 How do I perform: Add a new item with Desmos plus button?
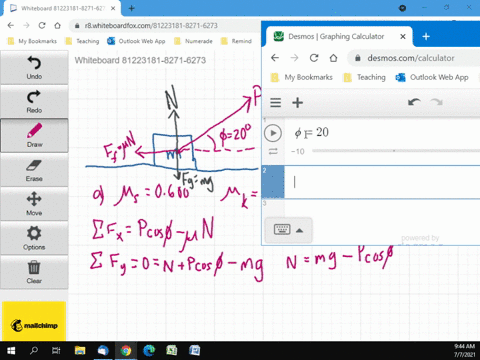pos(297,103)
